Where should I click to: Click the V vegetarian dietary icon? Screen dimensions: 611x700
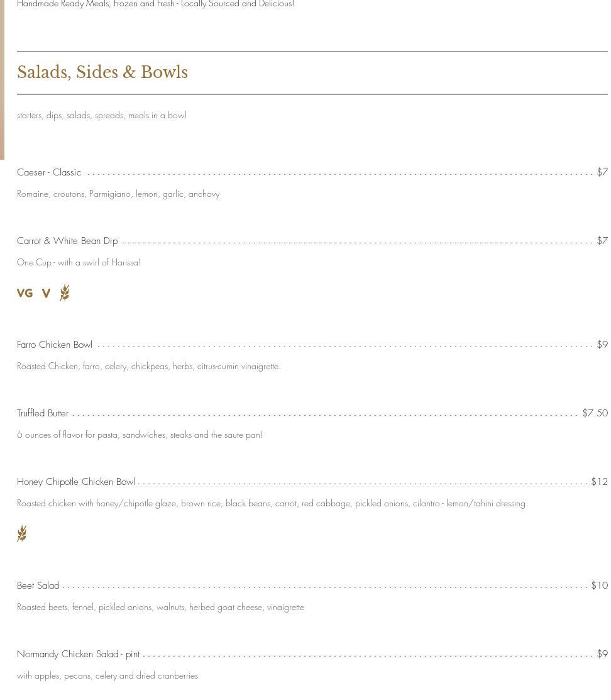(46, 293)
